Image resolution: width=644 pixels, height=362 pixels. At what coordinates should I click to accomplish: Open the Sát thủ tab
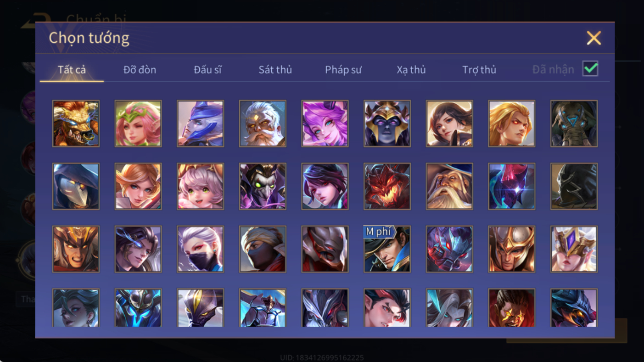275,70
